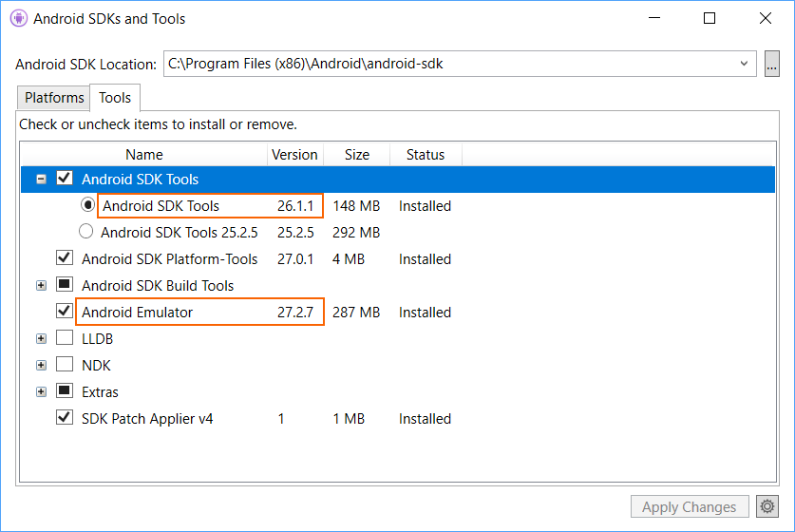This screenshot has height=532, width=795.
Task: Uncheck Android SDK Platform-Tools checkbox
Action: click(x=65, y=258)
